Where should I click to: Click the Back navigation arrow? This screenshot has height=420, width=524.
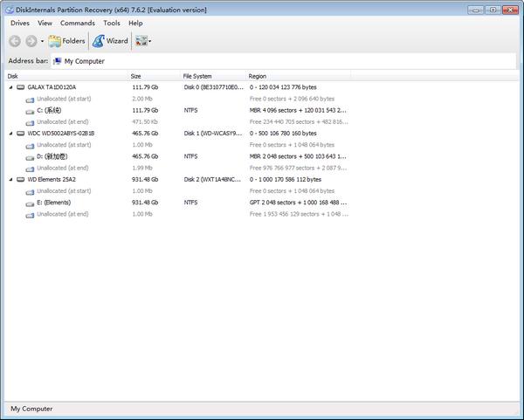point(15,41)
